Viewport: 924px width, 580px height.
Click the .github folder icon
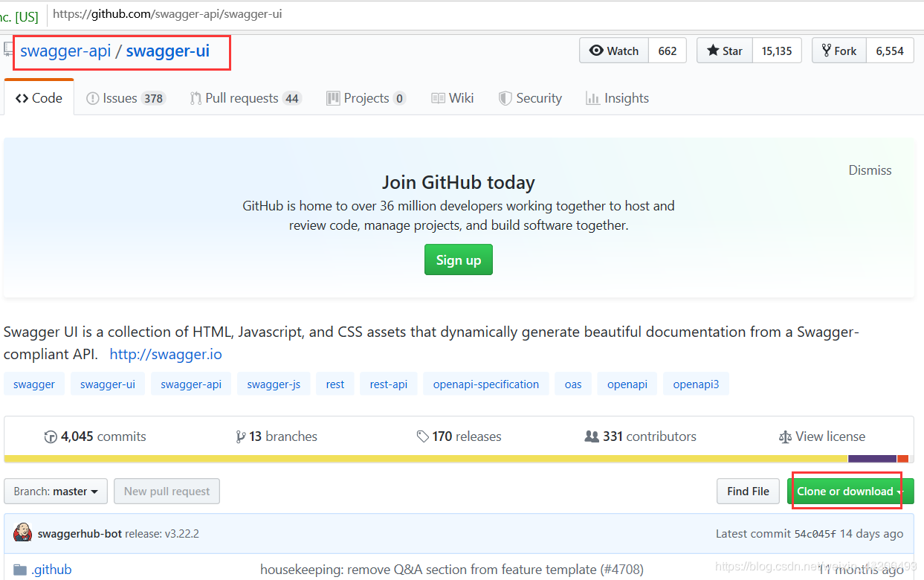[20, 570]
